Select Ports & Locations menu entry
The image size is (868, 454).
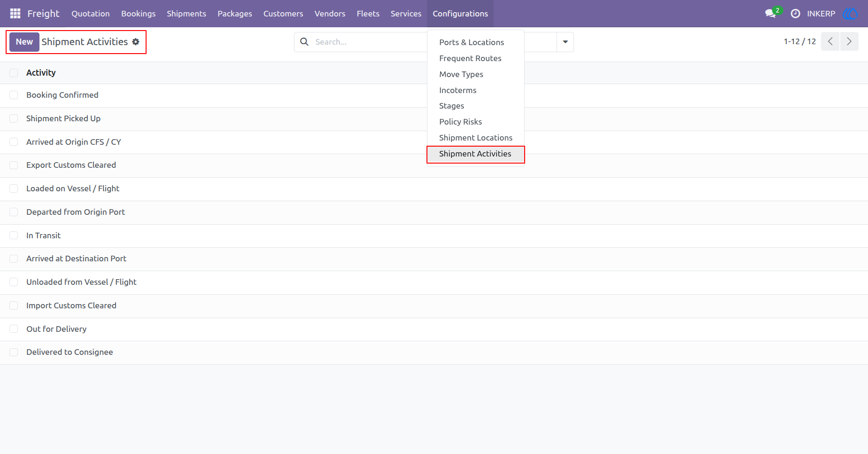pos(472,42)
